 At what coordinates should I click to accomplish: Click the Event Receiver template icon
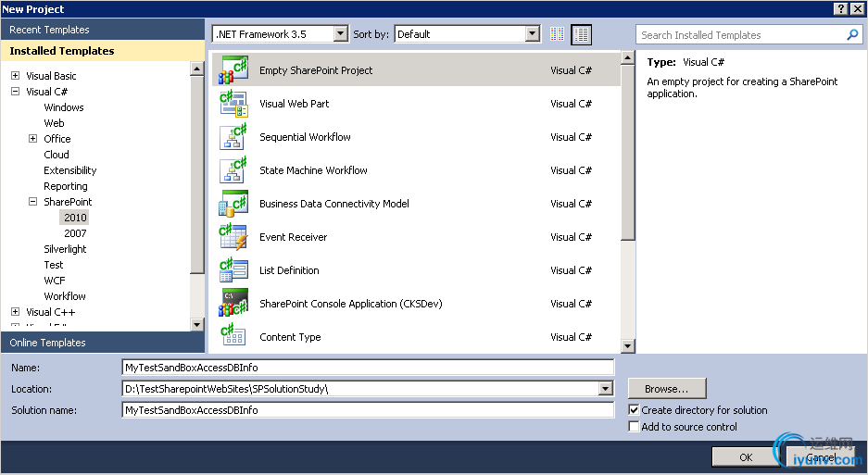pyautogui.click(x=233, y=237)
